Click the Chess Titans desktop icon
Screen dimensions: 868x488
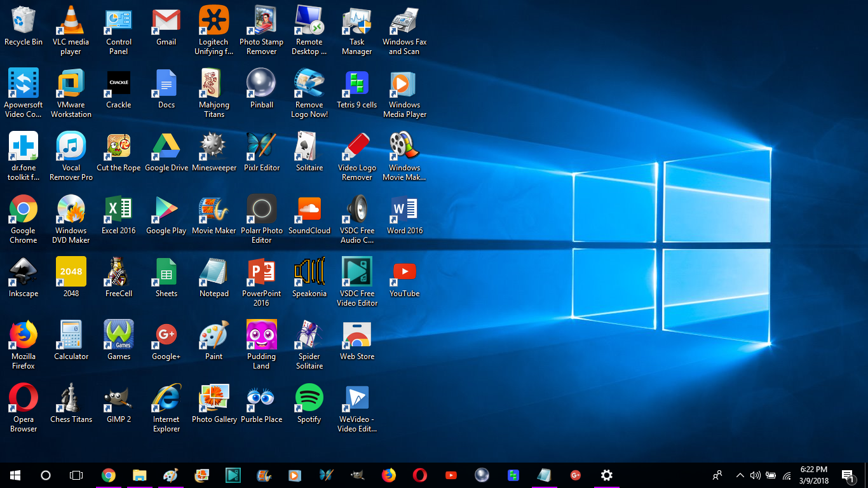click(71, 398)
